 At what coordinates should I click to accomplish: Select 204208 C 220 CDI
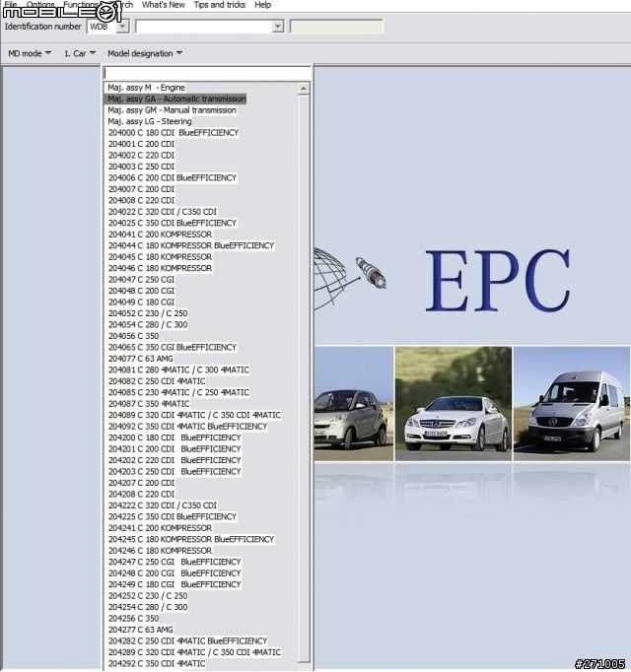(142, 494)
